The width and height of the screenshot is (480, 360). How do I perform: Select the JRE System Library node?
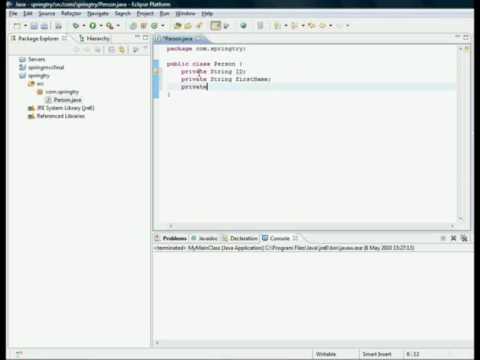click(x=61, y=108)
